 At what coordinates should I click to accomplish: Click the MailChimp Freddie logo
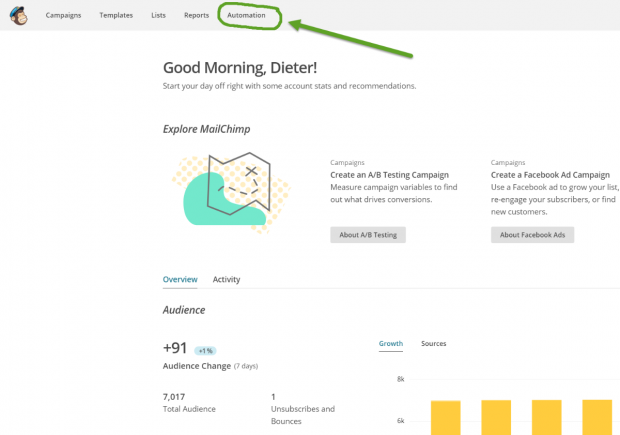tap(20, 15)
